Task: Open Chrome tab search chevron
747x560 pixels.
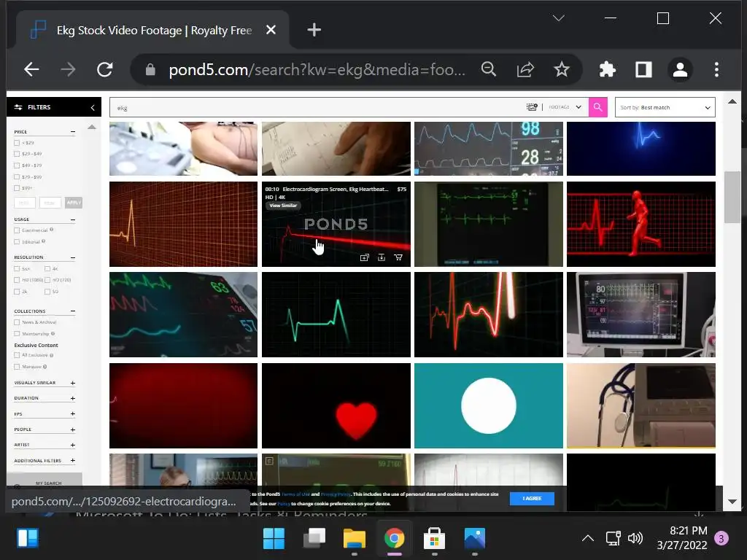Action: pyautogui.click(x=558, y=18)
